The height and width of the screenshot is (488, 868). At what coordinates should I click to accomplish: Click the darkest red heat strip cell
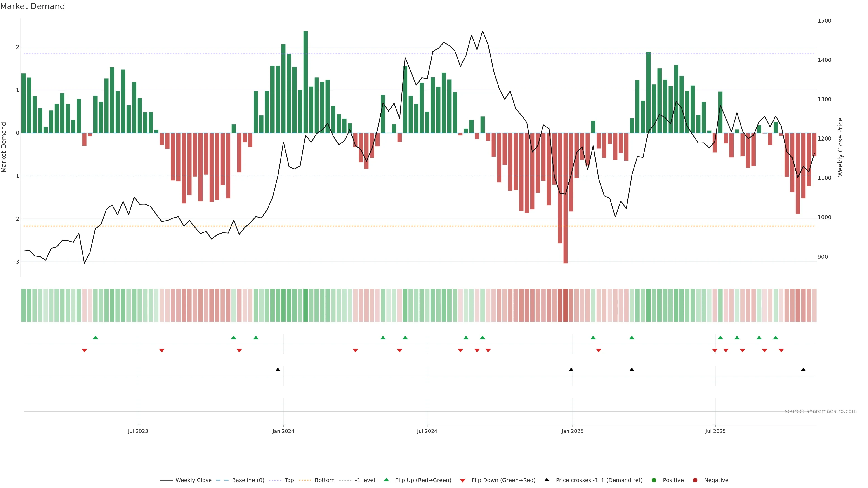point(565,305)
